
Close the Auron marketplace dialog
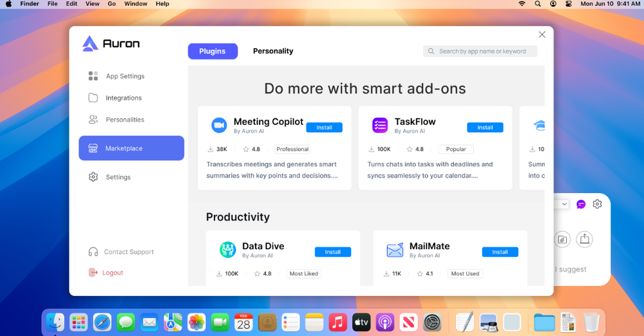(x=542, y=35)
